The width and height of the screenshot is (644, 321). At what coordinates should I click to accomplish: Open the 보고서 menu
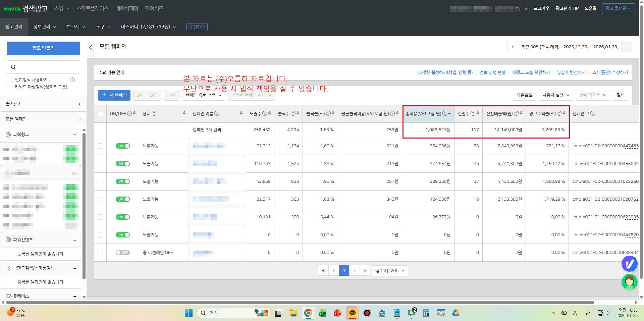point(76,27)
